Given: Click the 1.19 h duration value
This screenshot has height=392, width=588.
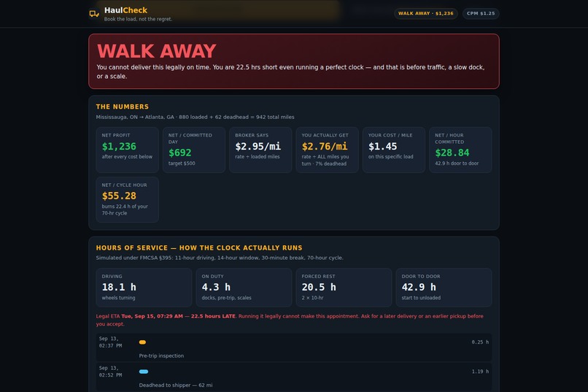Looking at the screenshot, I should pyautogui.click(x=480, y=372).
